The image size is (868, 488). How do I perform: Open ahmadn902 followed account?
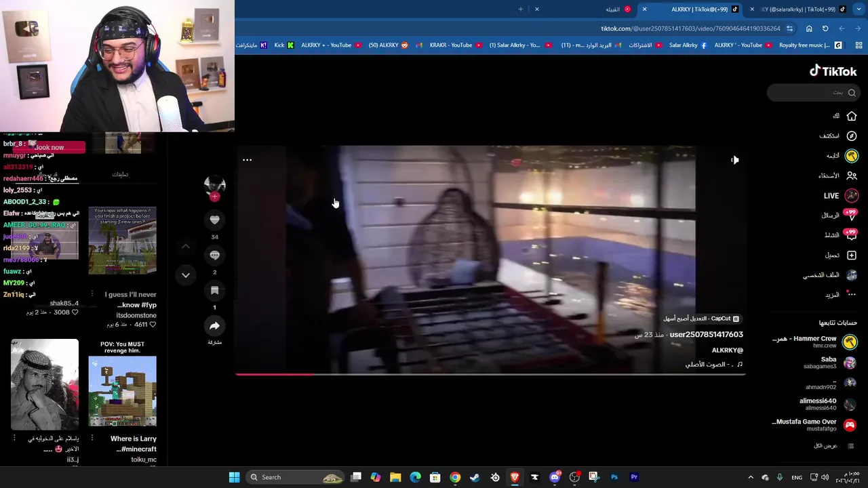point(831,384)
